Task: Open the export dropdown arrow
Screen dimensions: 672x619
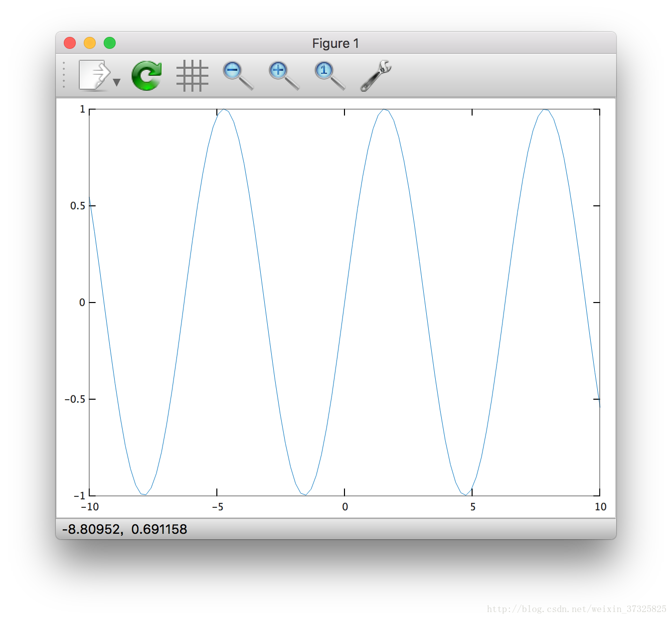Action: [117, 83]
